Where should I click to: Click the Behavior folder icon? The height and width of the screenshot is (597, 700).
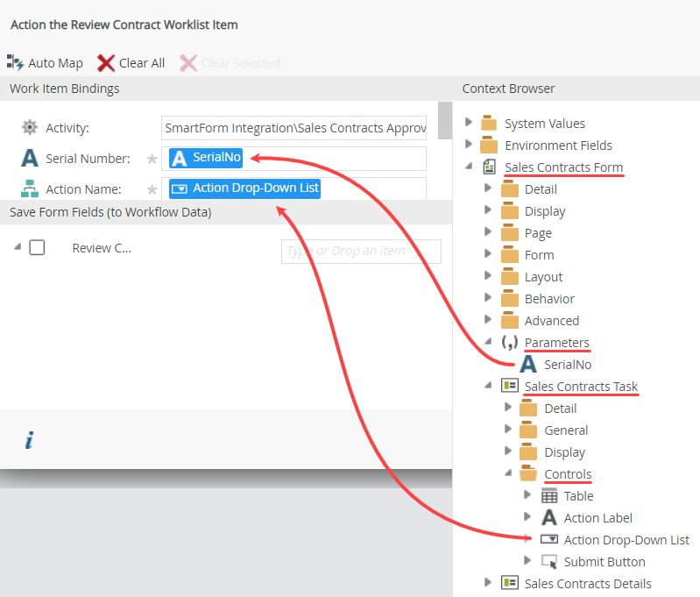coord(509,298)
